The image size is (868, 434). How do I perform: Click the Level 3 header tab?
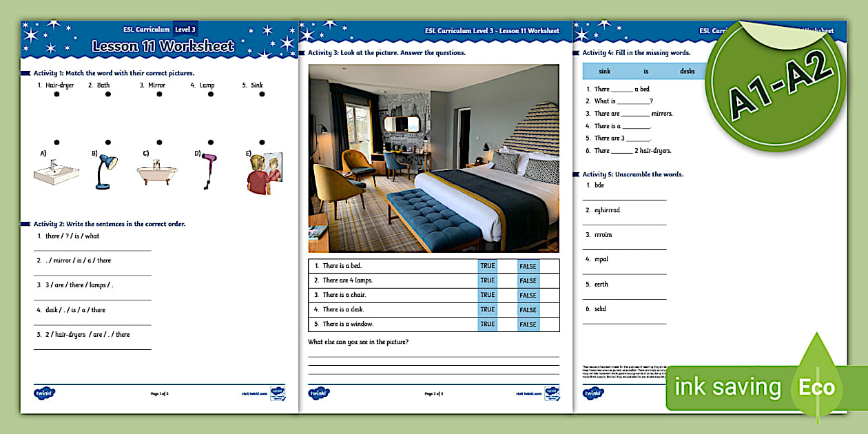185,30
